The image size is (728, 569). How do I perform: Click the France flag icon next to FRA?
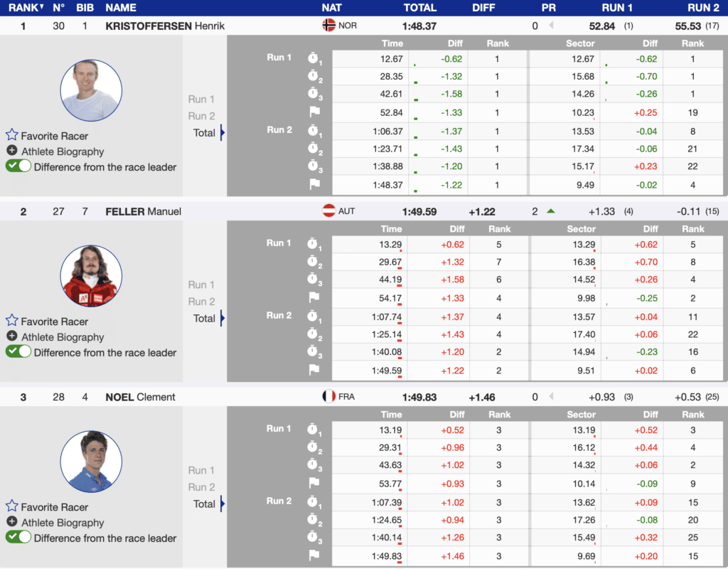[328, 396]
